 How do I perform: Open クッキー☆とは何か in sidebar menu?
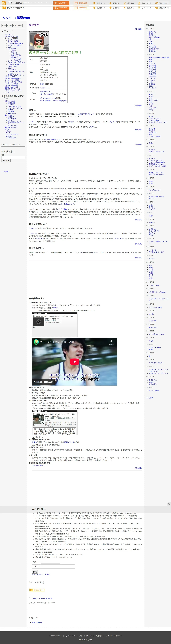(x=11, y=37)
